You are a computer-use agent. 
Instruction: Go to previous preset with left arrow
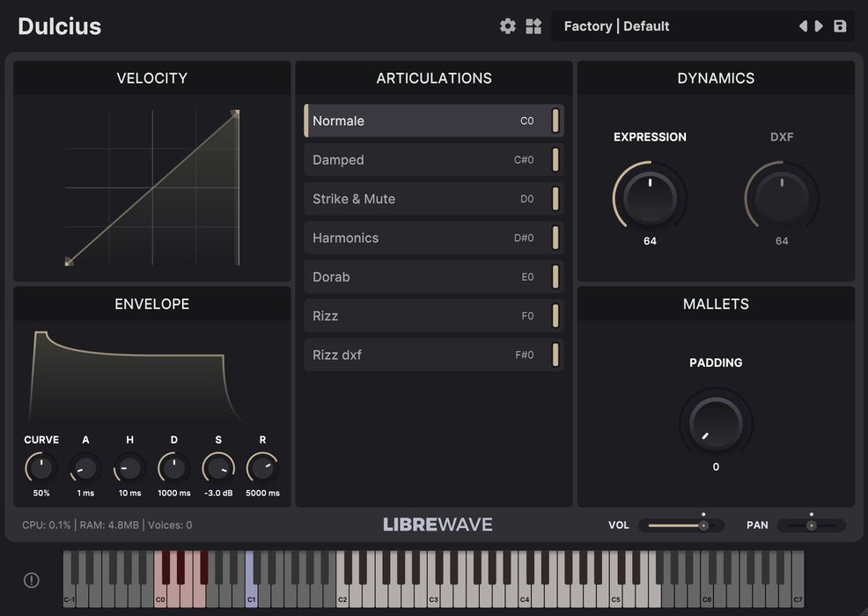[803, 26]
